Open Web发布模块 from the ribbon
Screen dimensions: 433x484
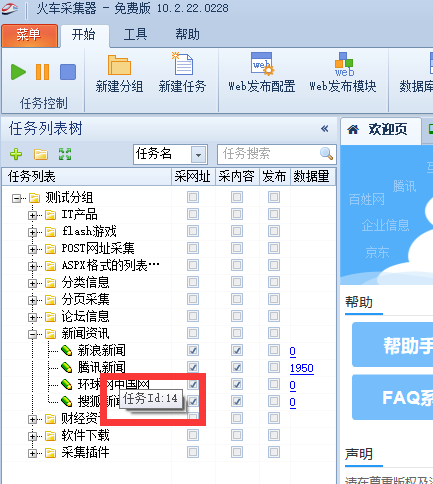pyautogui.click(x=343, y=73)
